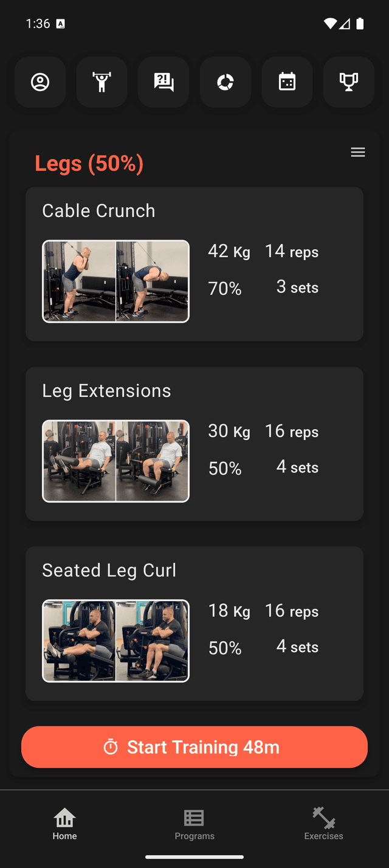
Task: Select the Seated Leg Curl card title
Action: (x=109, y=571)
